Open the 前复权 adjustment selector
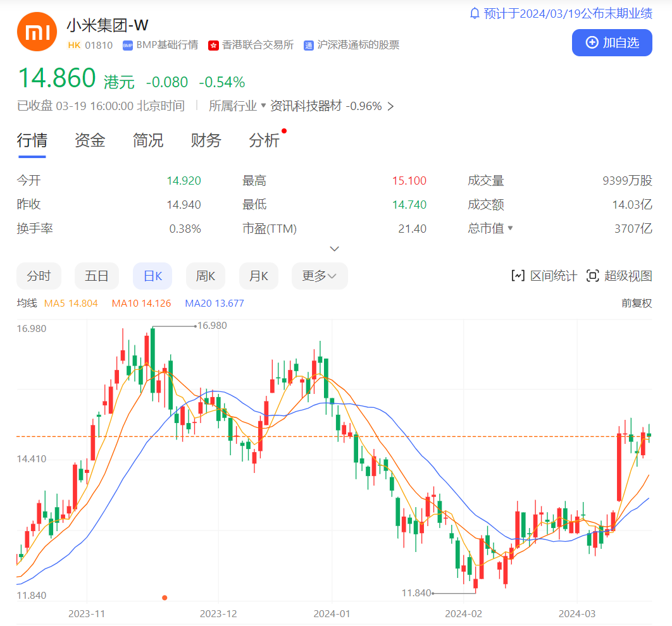The height and width of the screenshot is (626, 672). (x=637, y=303)
